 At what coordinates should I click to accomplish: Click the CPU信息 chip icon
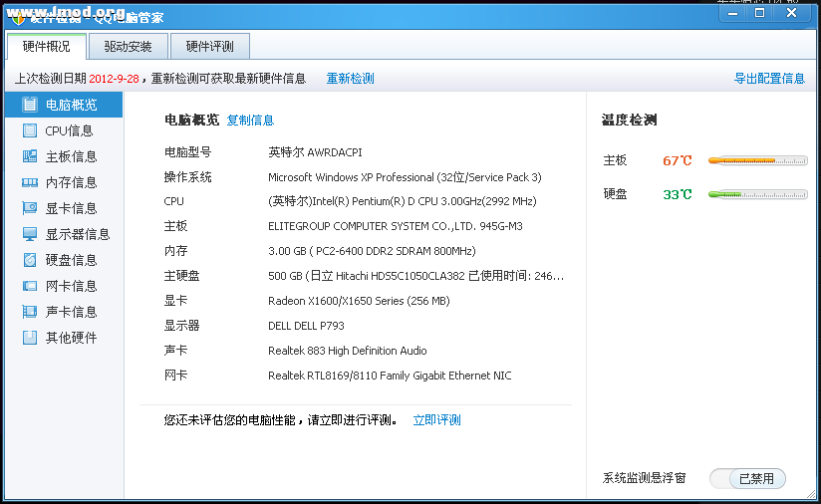point(30,130)
